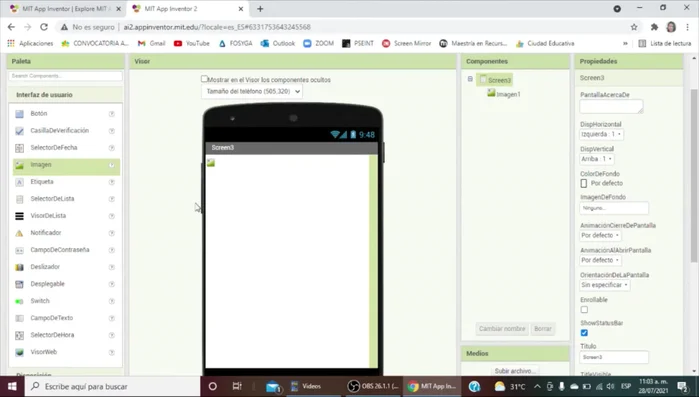Image resolution: width=699 pixels, height=397 pixels.
Task: Open the Gmail bookmark
Action: [152, 44]
